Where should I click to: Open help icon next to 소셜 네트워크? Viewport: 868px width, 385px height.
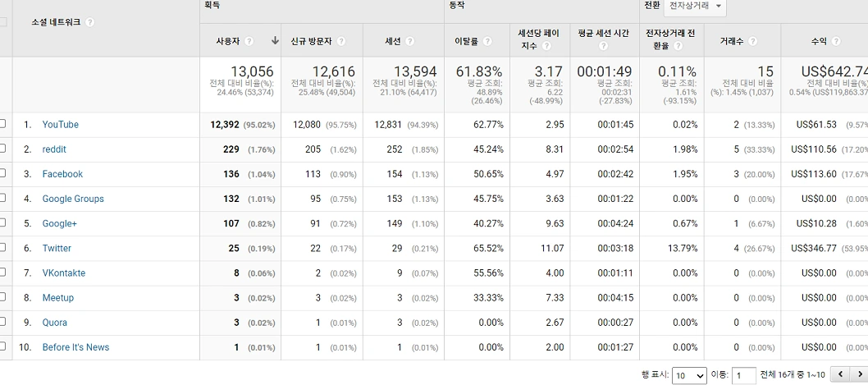[89, 23]
